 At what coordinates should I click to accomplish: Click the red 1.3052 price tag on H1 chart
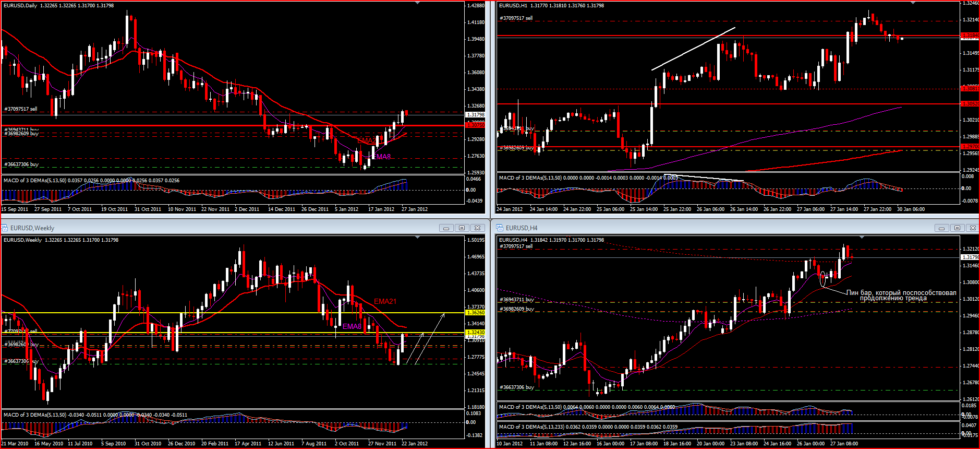pyautogui.click(x=970, y=104)
